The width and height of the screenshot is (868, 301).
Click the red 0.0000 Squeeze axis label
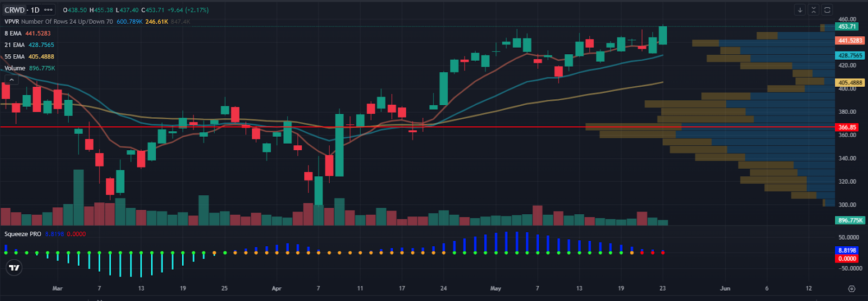point(847,259)
